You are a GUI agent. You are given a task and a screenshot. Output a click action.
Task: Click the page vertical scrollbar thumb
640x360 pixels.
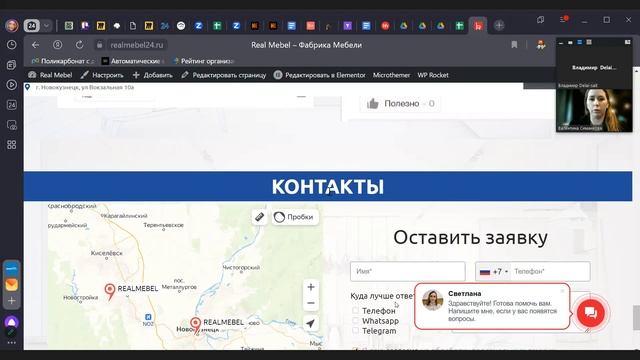tap(636, 317)
